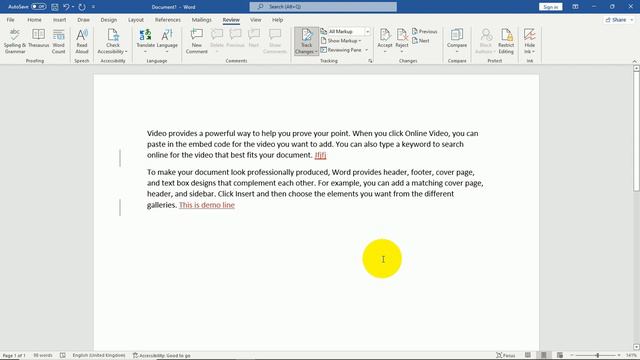Run Spelling & Grammar check
This screenshot has width=640, height=360.
(15, 41)
